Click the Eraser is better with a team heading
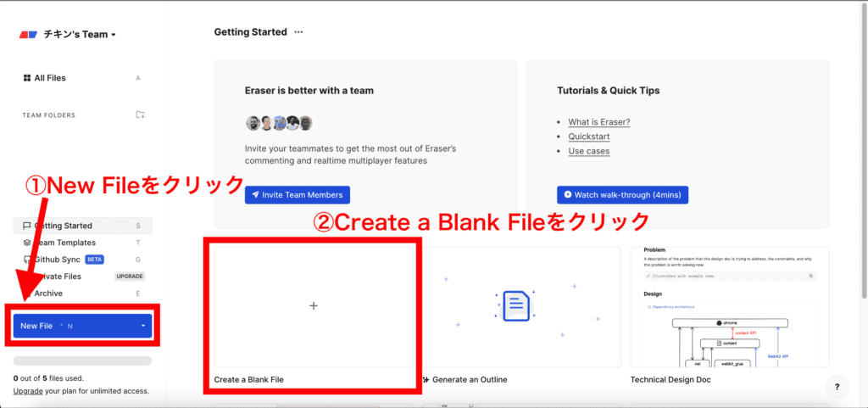The image size is (868, 408). click(309, 90)
